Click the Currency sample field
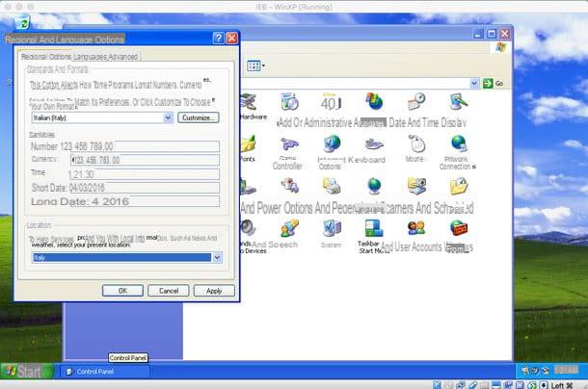The width and height of the screenshot is (588, 389). [x=145, y=160]
